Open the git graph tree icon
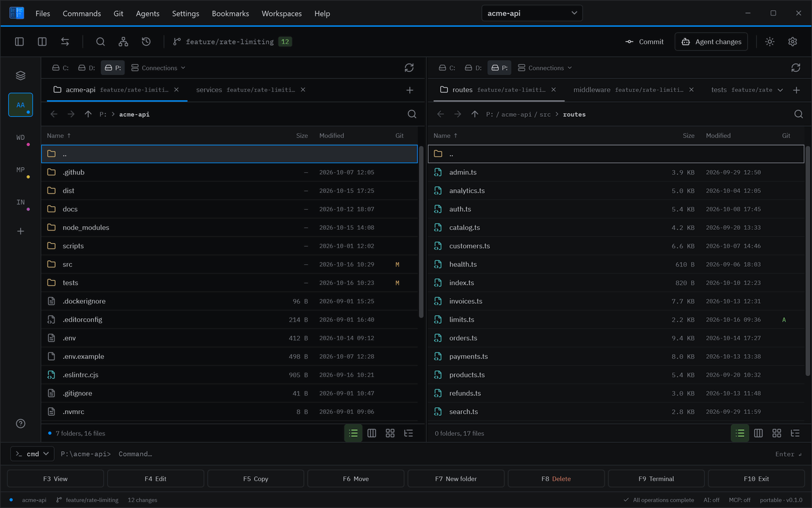This screenshot has height=508, width=812. (x=124, y=42)
